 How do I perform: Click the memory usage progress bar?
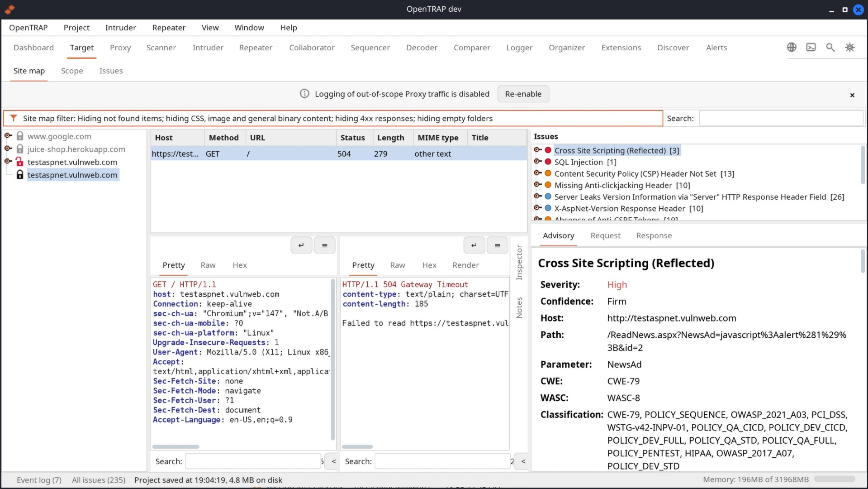click(835, 479)
